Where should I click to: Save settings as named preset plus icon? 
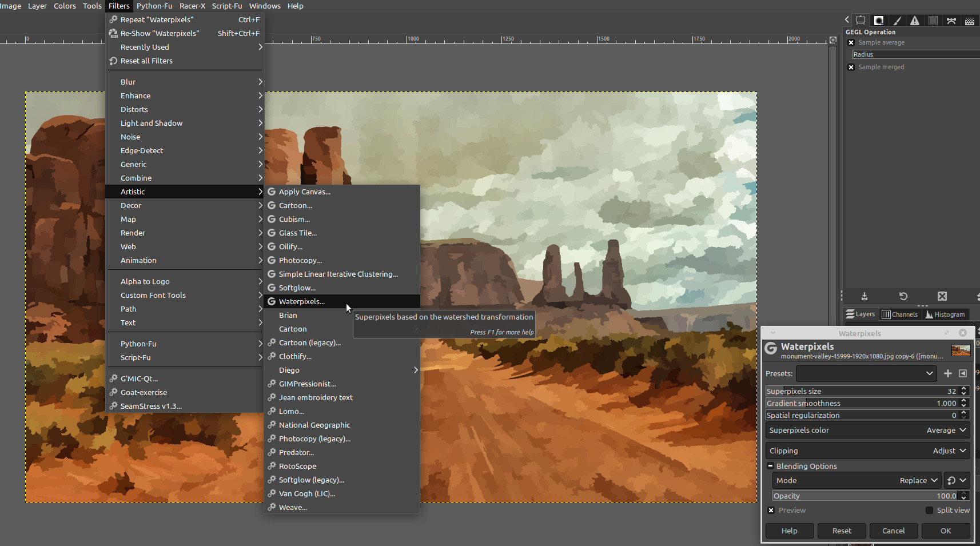pos(947,373)
